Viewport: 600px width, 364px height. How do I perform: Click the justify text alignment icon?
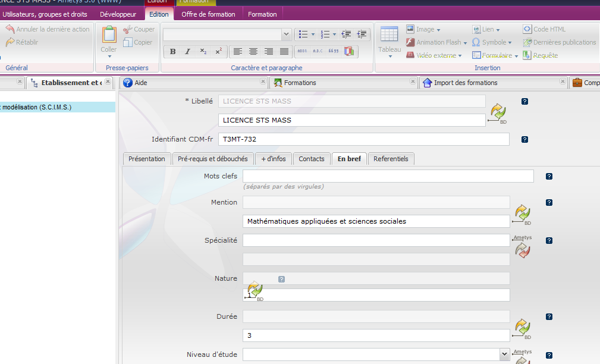tap(284, 52)
